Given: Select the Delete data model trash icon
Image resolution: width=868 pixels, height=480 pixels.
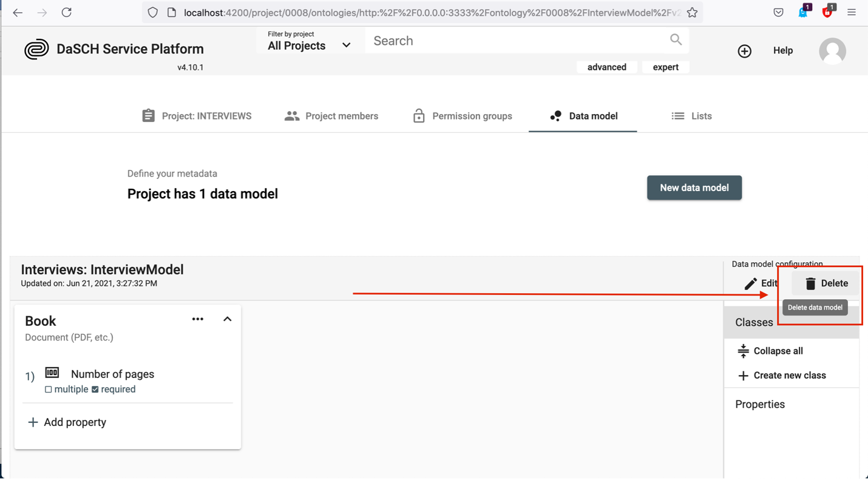Looking at the screenshot, I should pyautogui.click(x=810, y=283).
